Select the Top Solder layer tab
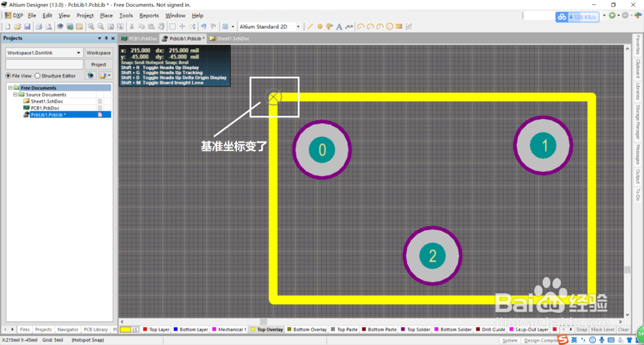 tap(415, 330)
